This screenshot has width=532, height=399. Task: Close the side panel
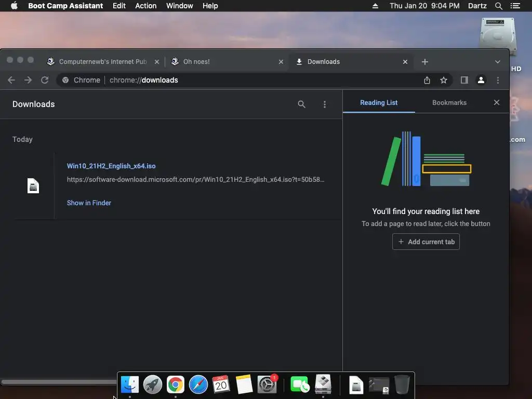[496, 102]
